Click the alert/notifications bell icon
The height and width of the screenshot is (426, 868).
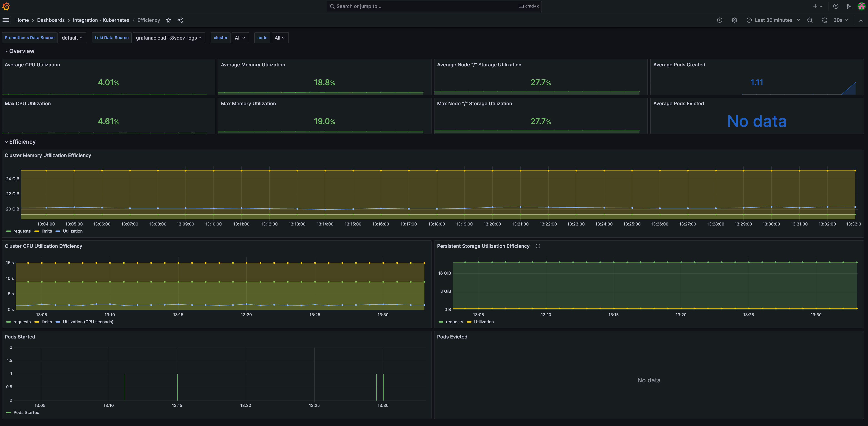(848, 6)
